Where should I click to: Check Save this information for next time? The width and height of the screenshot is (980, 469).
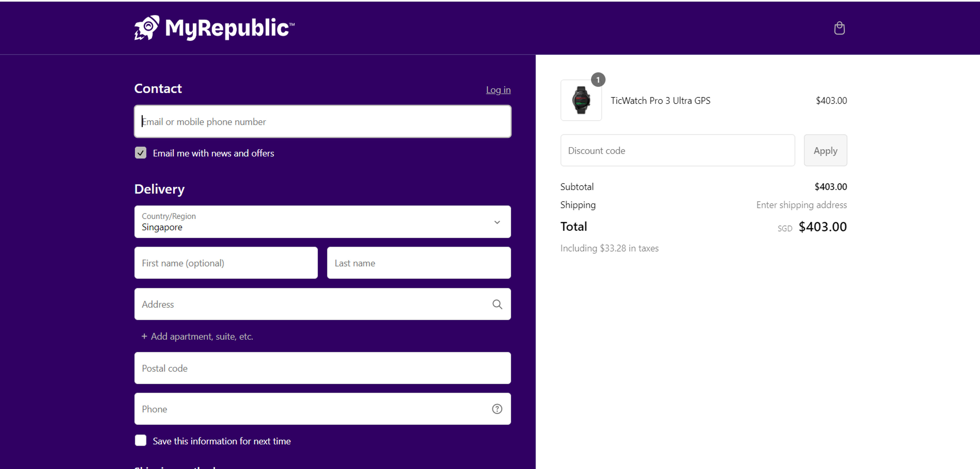click(x=140, y=440)
